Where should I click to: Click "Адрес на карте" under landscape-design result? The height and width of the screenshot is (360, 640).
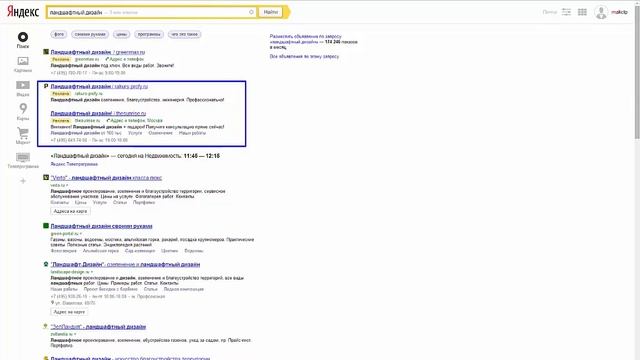point(69,312)
